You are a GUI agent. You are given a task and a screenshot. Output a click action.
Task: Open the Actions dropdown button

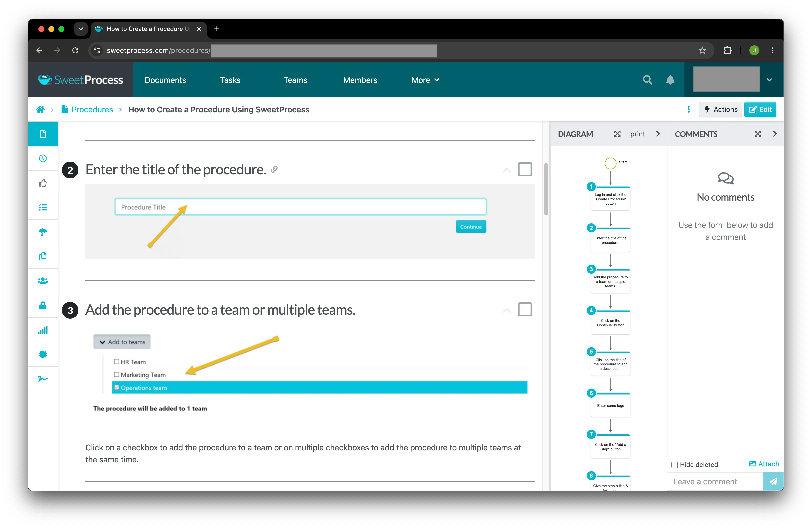point(720,109)
